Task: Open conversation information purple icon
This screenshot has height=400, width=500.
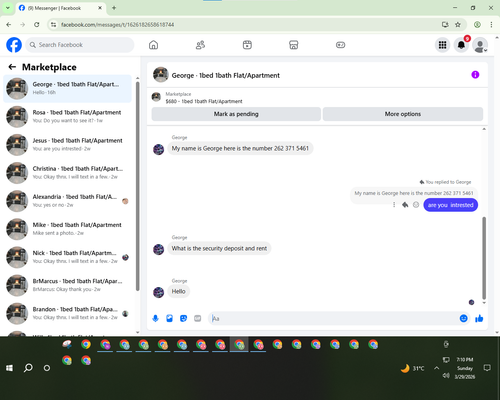Action: click(475, 75)
